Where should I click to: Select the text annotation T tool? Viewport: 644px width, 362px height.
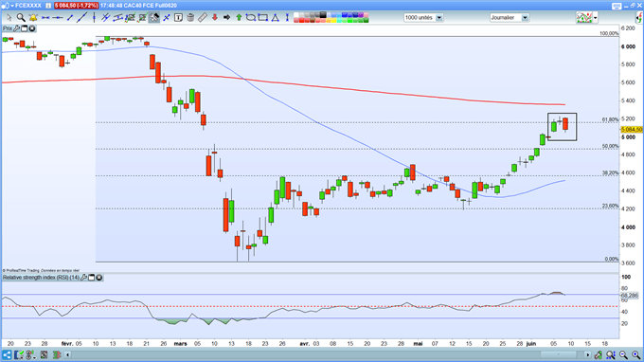pyautogui.click(x=178, y=18)
